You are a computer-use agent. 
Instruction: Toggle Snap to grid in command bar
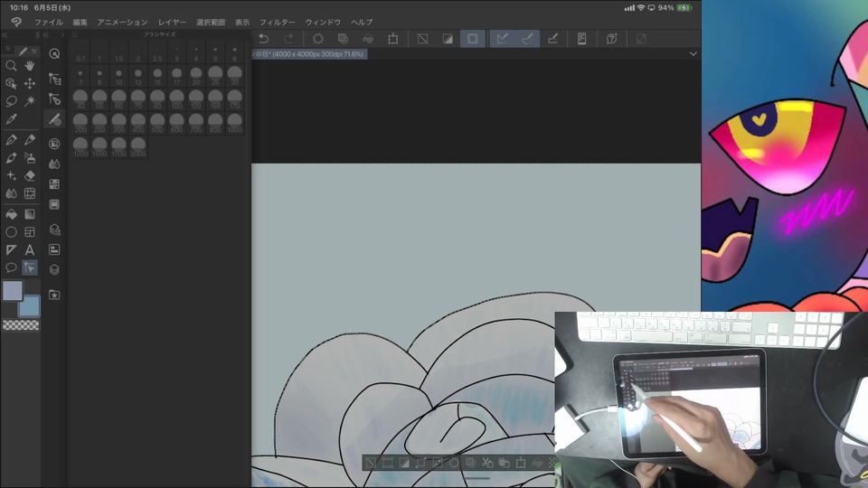tap(552, 39)
